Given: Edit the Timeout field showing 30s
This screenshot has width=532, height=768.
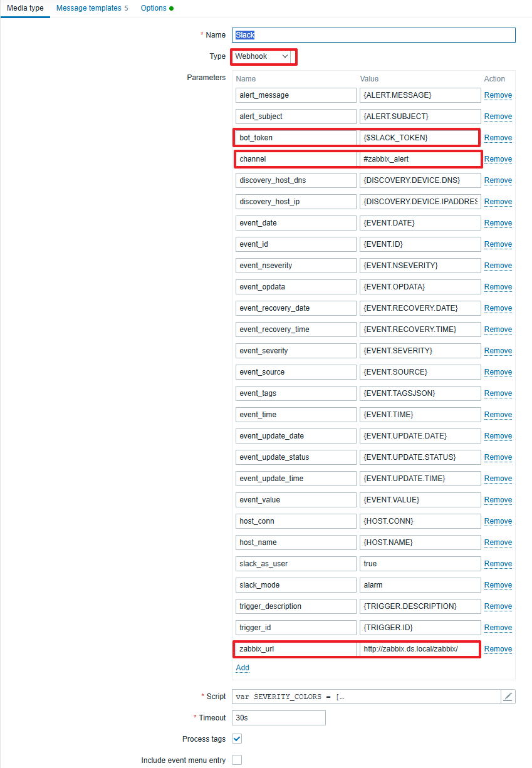Looking at the screenshot, I should point(279,718).
